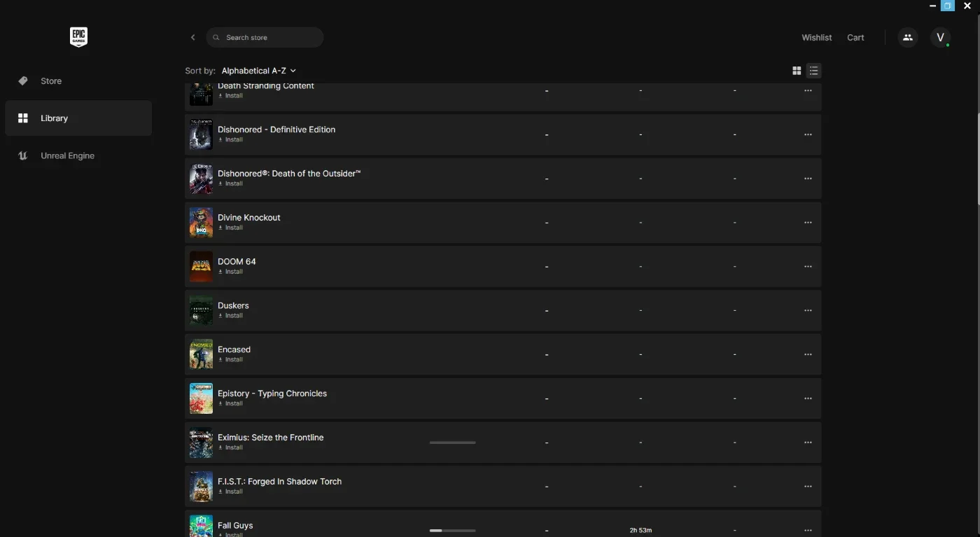Open the Wishlist link

[817, 38]
